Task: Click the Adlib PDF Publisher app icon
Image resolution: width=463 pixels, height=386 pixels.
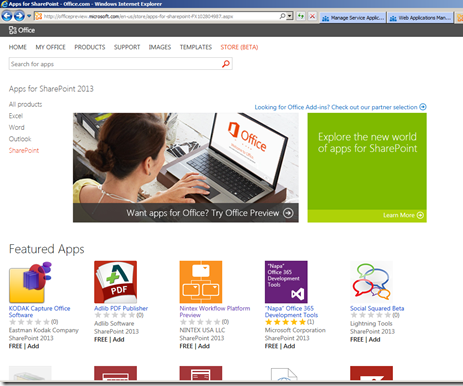Action: (115, 282)
